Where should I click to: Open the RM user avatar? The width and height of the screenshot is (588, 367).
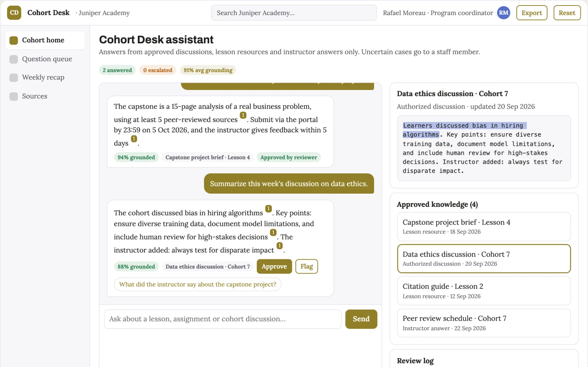[503, 13]
